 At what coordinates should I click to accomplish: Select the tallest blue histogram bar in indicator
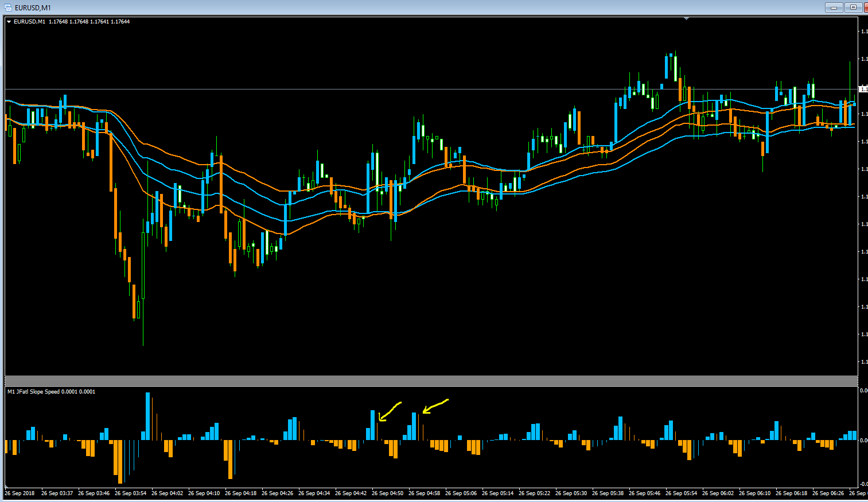(147, 417)
